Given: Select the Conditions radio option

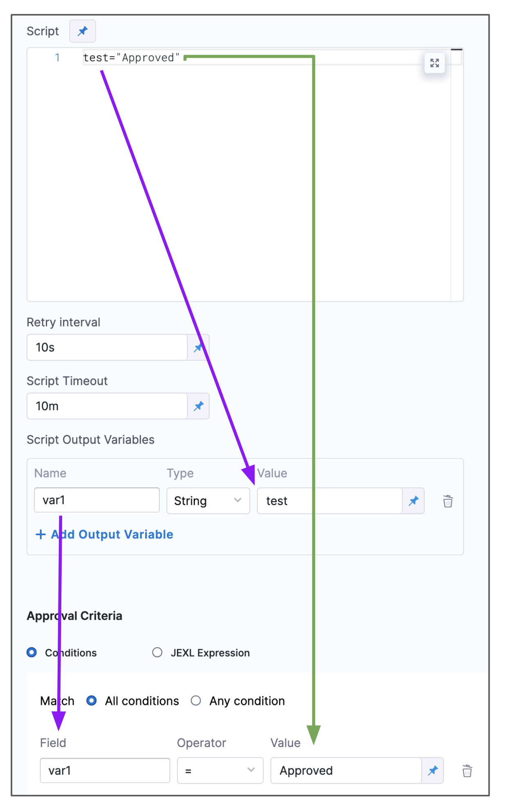Looking at the screenshot, I should (x=32, y=653).
